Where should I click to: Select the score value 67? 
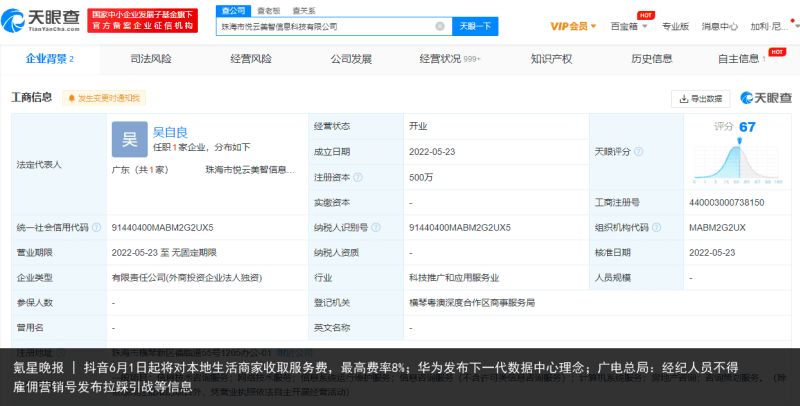(747, 127)
